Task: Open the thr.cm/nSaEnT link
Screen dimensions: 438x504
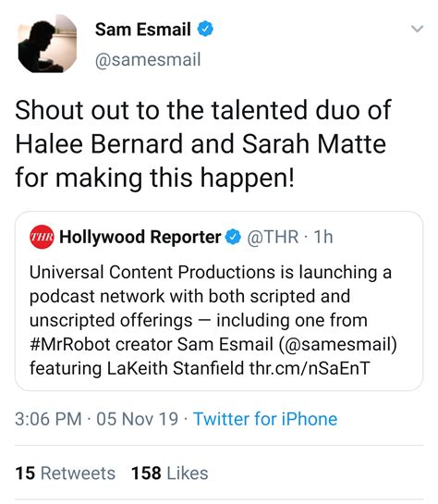Action: click(x=310, y=368)
